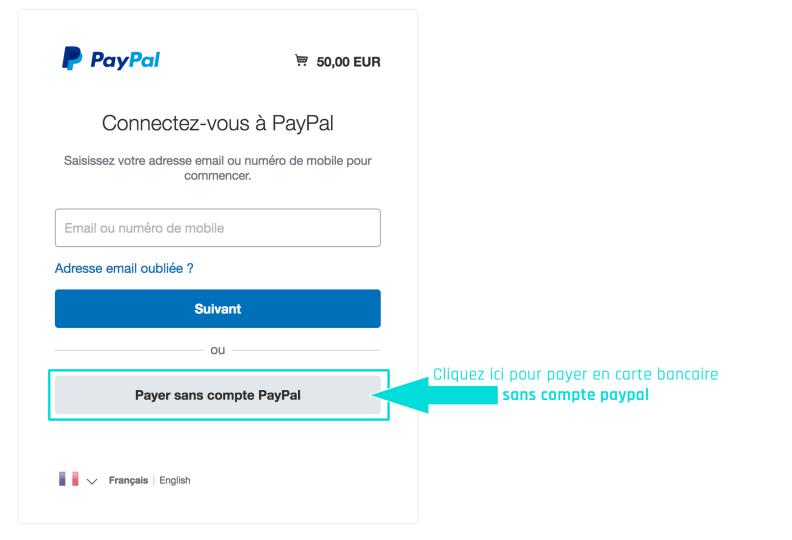This screenshot has height=540, width=792.
Task: Click the large cyan arrow pointing at button
Action: coord(436,395)
